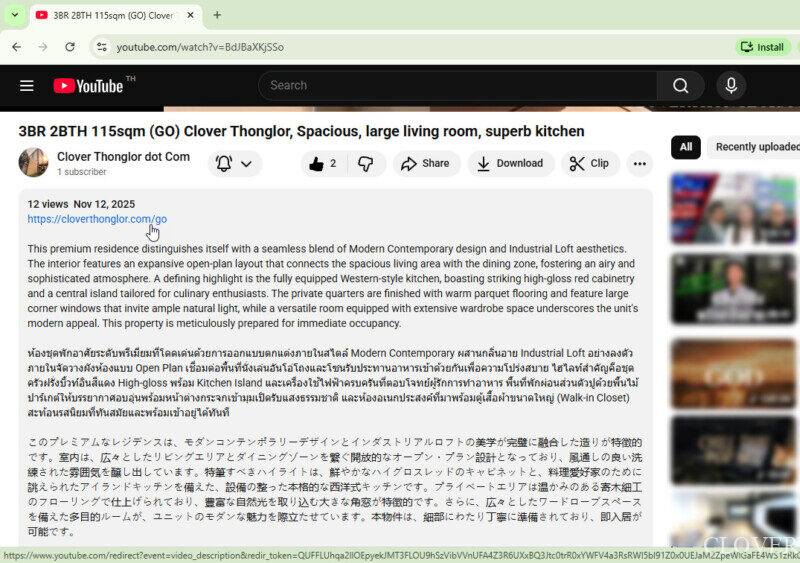
Task: Open Clover Thonglor dot Com channel name
Action: click(x=123, y=157)
